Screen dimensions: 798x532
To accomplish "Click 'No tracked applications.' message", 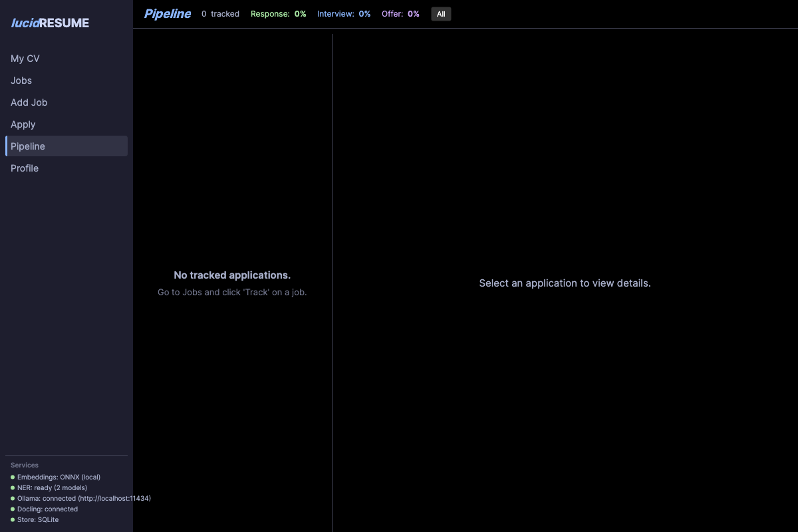I will tap(232, 275).
